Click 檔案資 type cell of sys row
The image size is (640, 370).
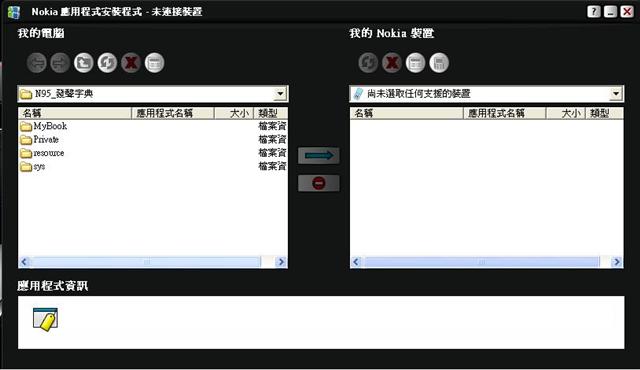tap(272, 166)
